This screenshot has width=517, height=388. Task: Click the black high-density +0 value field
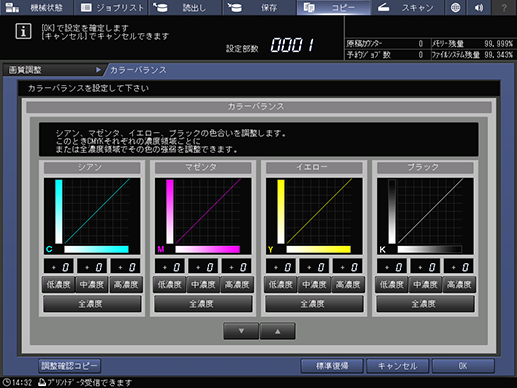click(459, 266)
